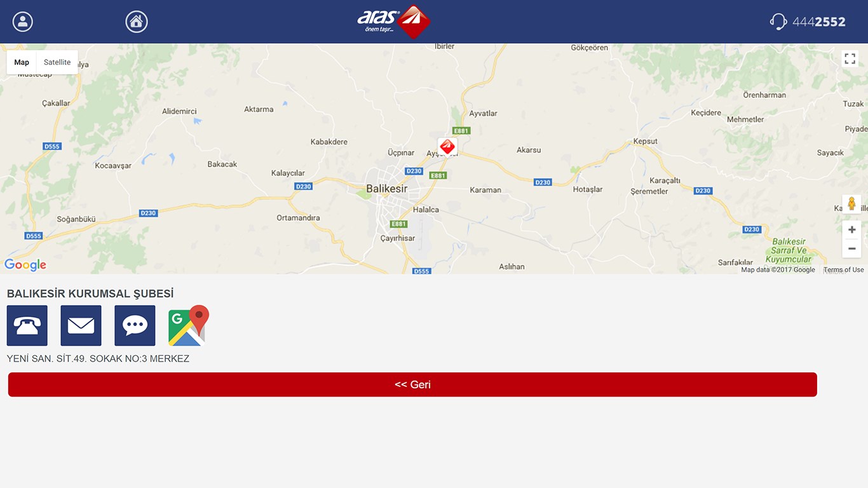The height and width of the screenshot is (488, 868).
Task: Call the branch via telephone icon
Action: tap(27, 325)
